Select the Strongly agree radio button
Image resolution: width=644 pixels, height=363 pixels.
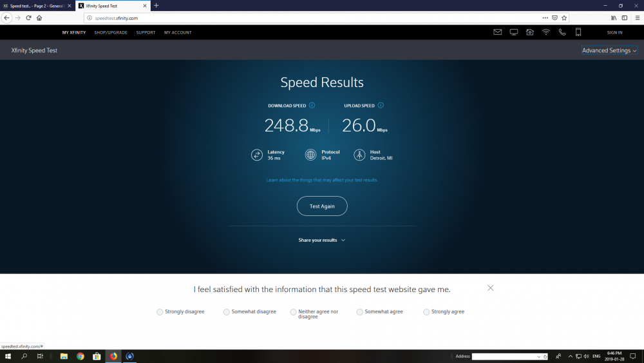tap(426, 312)
